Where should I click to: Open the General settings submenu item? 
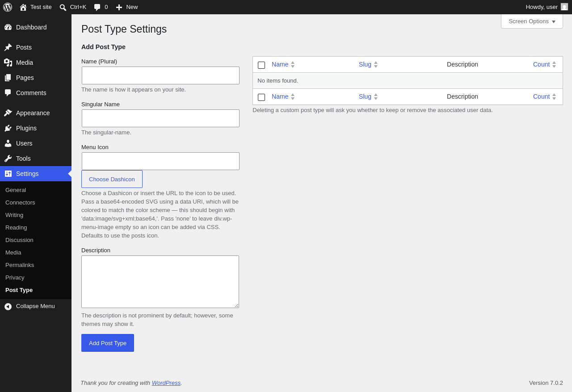16,190
